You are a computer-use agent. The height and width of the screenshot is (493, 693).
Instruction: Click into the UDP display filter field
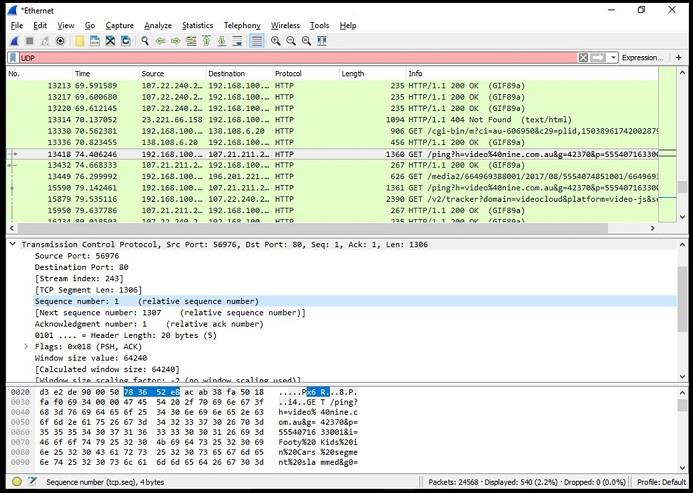point(298,58)
